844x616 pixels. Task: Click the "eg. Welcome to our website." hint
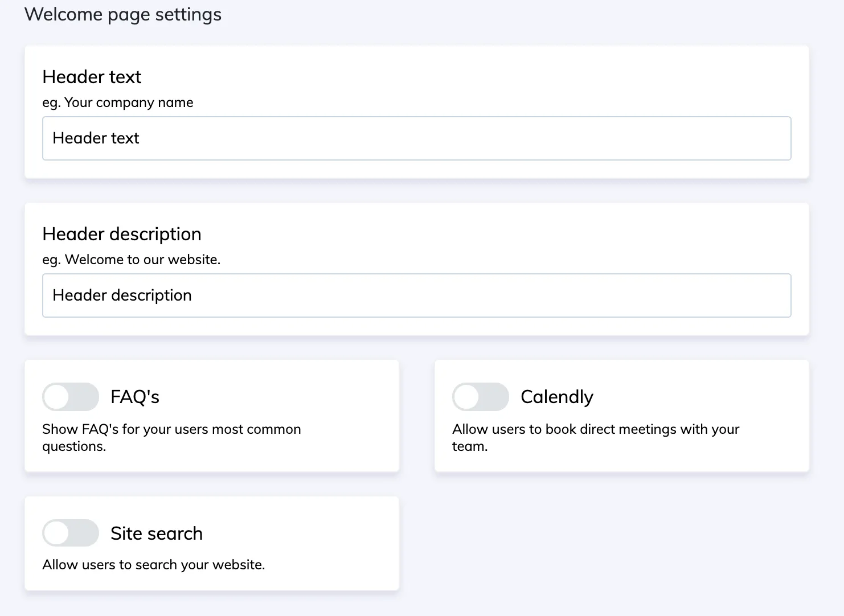[132, 260]
